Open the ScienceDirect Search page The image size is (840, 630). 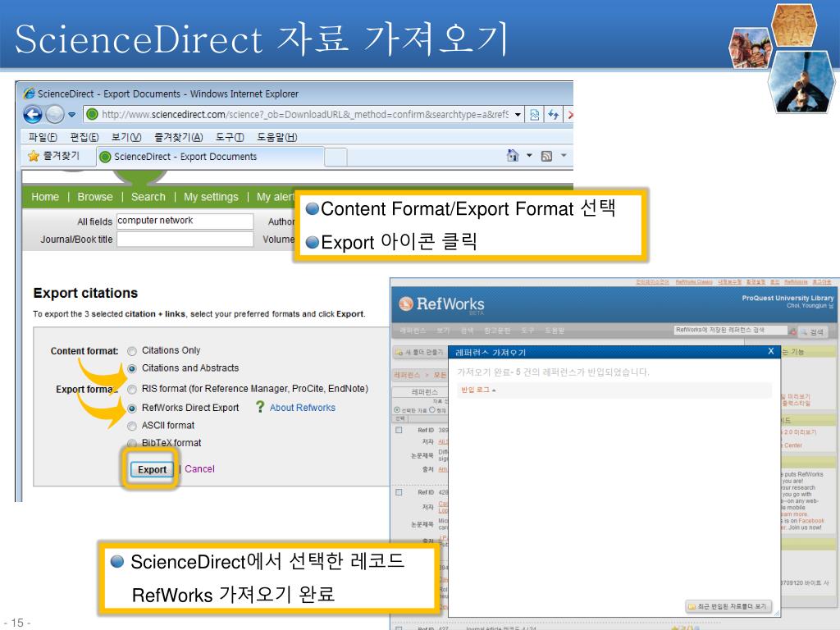[x=148, y=197]
